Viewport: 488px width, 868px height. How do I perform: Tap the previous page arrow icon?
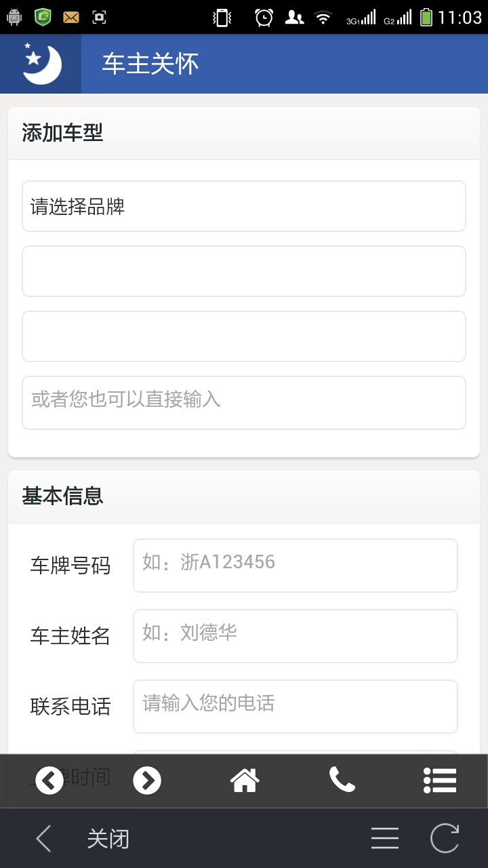pos(49,781)
